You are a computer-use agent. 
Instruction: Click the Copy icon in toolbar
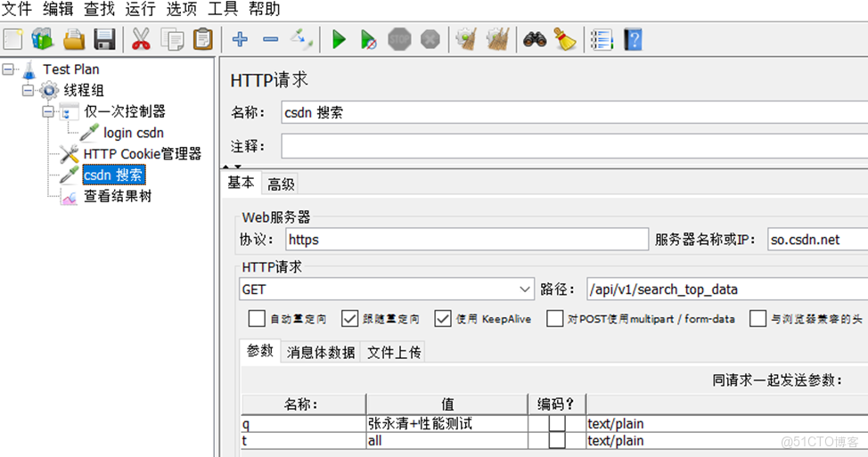click(172, 40)
